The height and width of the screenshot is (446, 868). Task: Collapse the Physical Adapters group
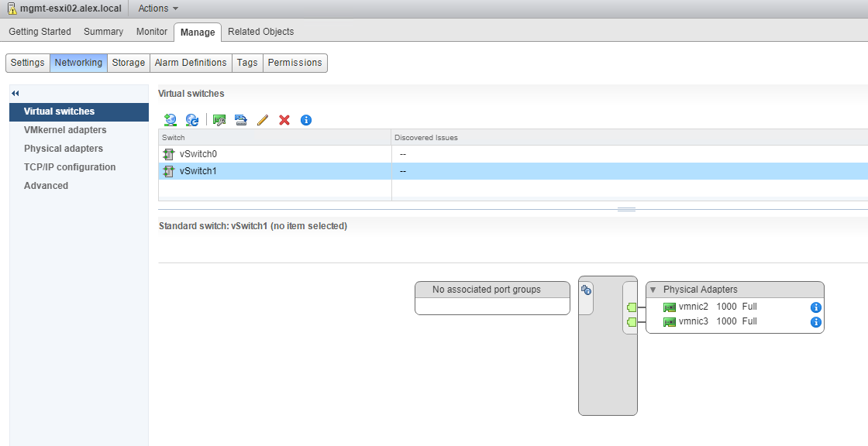[653, 290]
